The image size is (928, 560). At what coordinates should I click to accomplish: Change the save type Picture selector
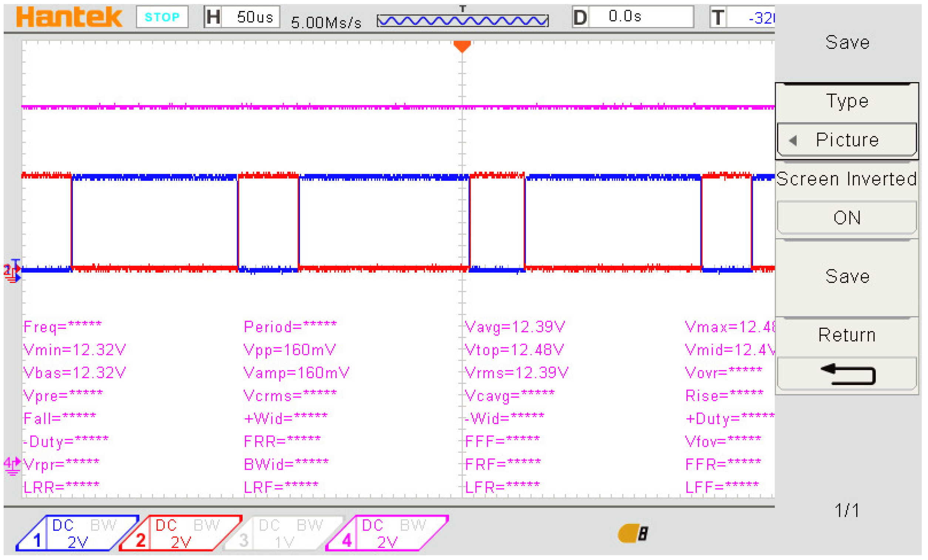847,140
